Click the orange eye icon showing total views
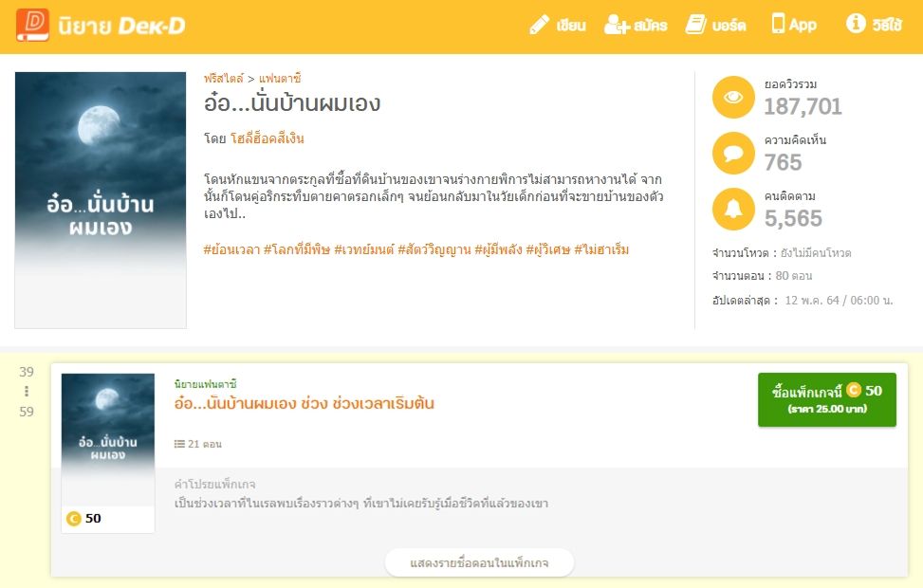923x588 pixels. (x=731, y=96)
